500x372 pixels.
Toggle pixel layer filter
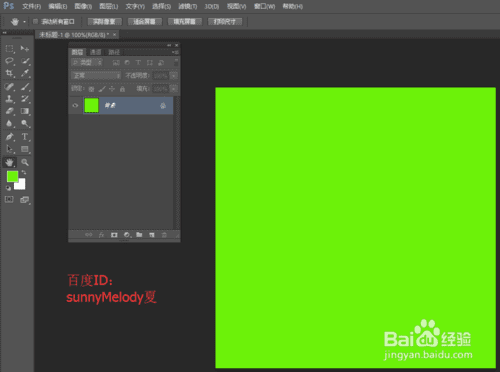point(116,62)
